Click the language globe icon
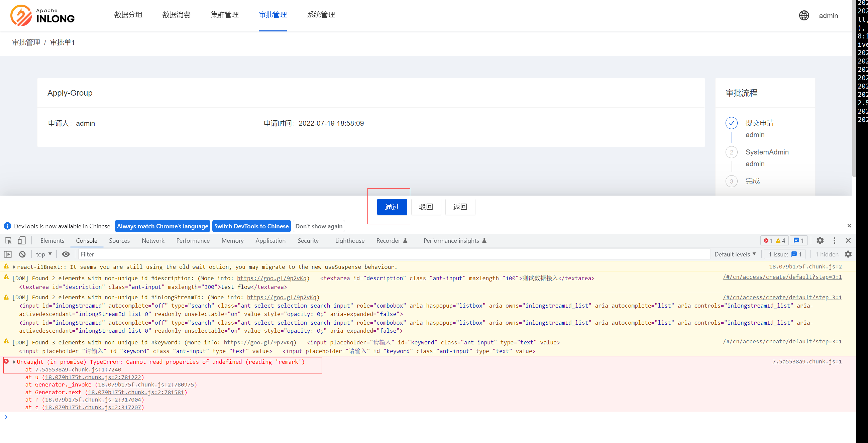This screenshot has width=868, height=443. tap(804, 15)
